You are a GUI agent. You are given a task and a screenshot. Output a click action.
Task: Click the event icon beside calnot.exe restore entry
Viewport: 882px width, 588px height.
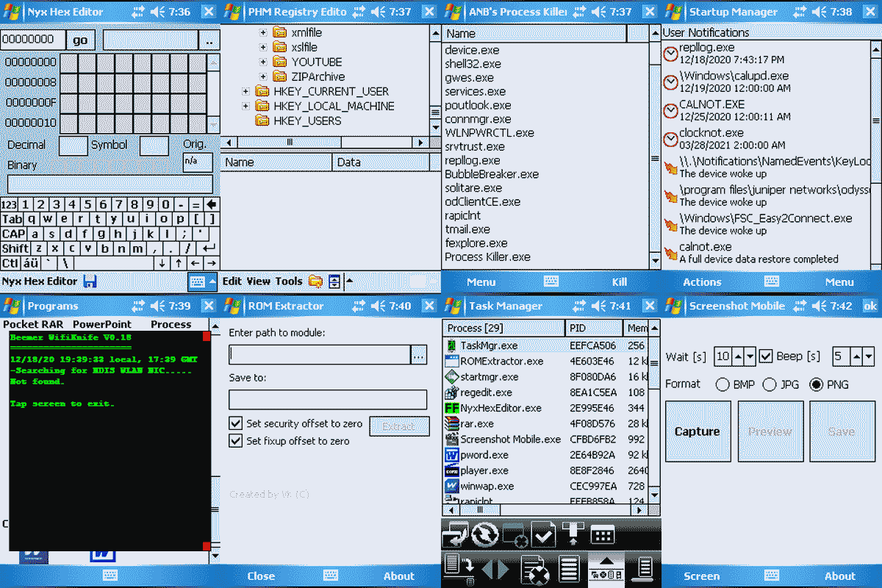pos(670,254)
